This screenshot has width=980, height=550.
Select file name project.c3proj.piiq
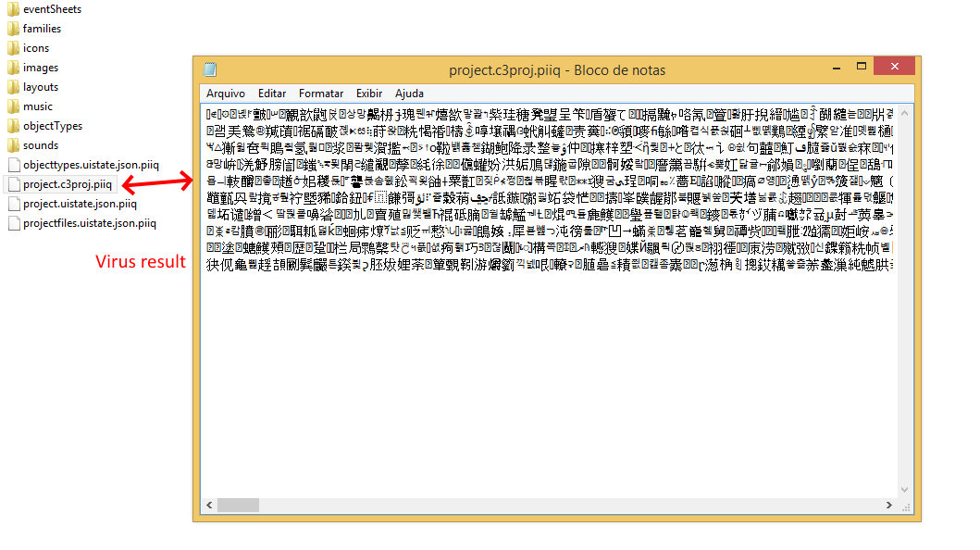click(x=68, y=184)
